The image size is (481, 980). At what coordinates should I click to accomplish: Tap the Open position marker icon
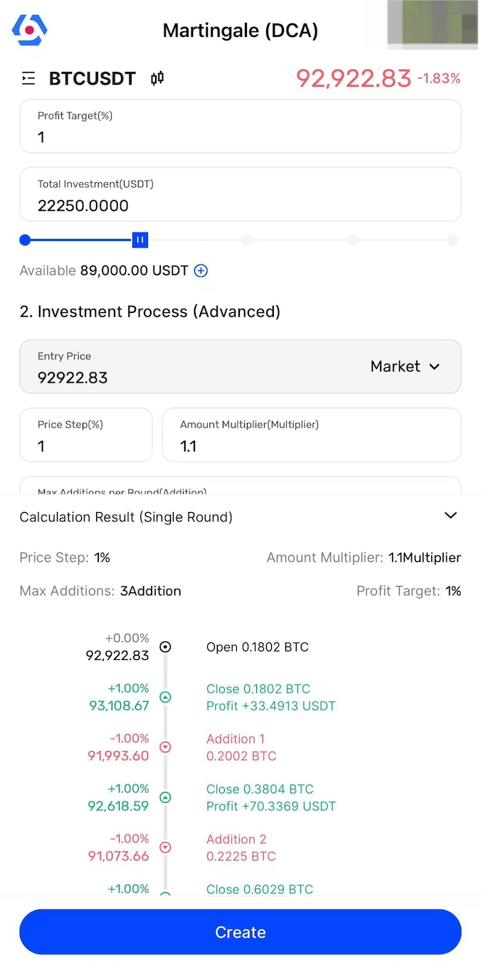point(165,647)
